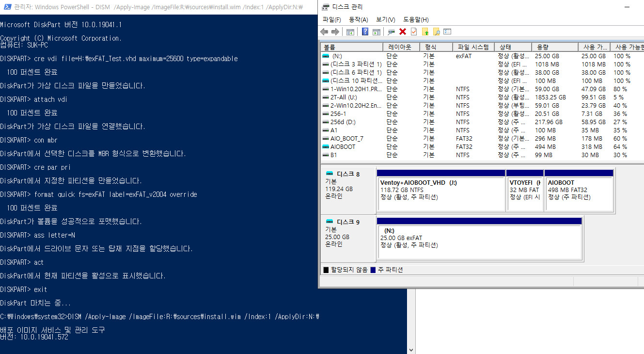Click the 사용 가... column header
644x354 pixels.
point(595,47)
